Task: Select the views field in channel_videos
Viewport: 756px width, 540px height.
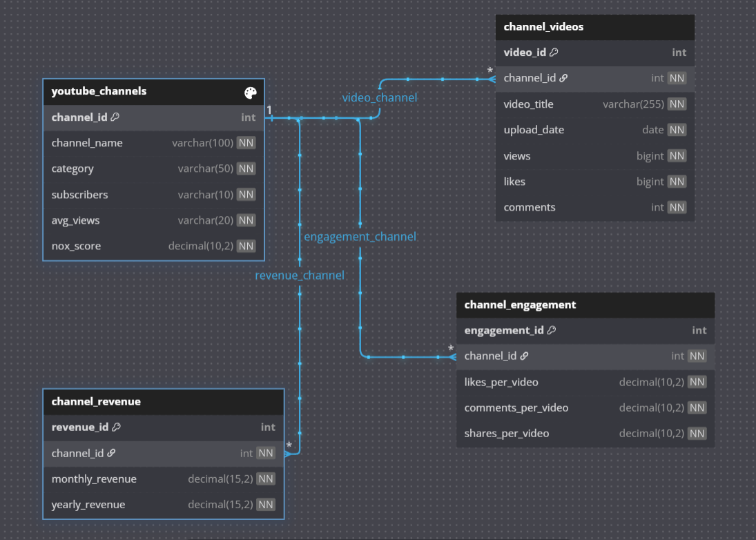Action: (x=595, y=156)
